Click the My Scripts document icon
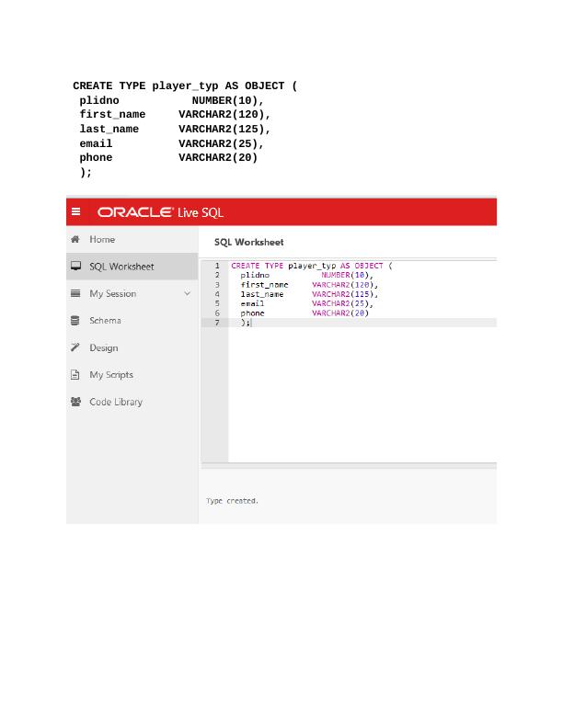This screenshot has height=728, width=563. pyautogui.click(x=75, y=375)
